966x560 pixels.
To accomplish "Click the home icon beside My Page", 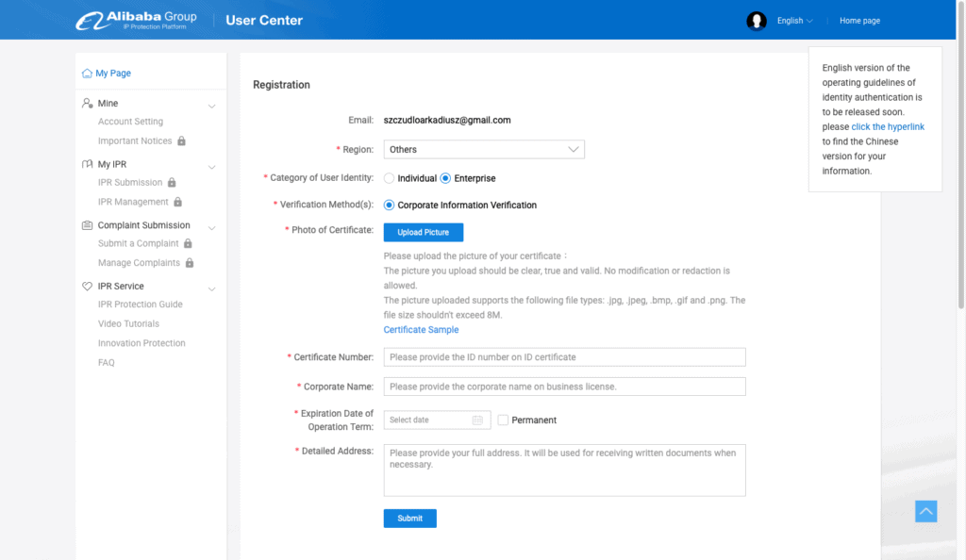I will point(87,74).
